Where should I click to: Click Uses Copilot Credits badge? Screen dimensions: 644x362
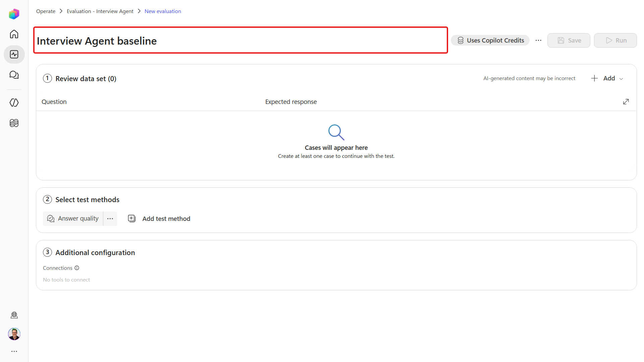pyautogui.click(x=490, y=40)
